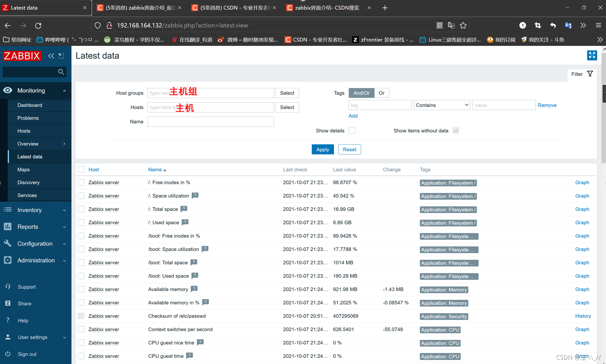Viewport: 606px width, 364px height.
Task: Choose the Or tag operator
Action: click(x=382, y=93)
